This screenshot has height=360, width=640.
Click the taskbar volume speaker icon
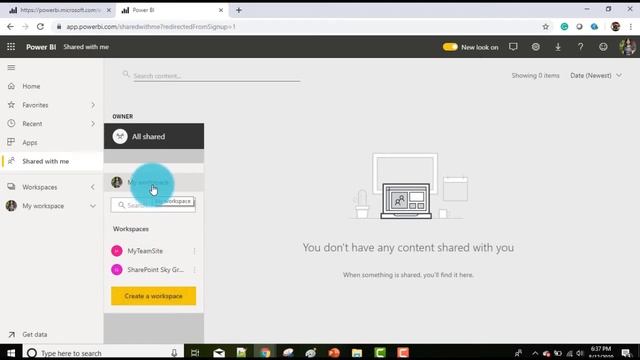pos(580,353)
